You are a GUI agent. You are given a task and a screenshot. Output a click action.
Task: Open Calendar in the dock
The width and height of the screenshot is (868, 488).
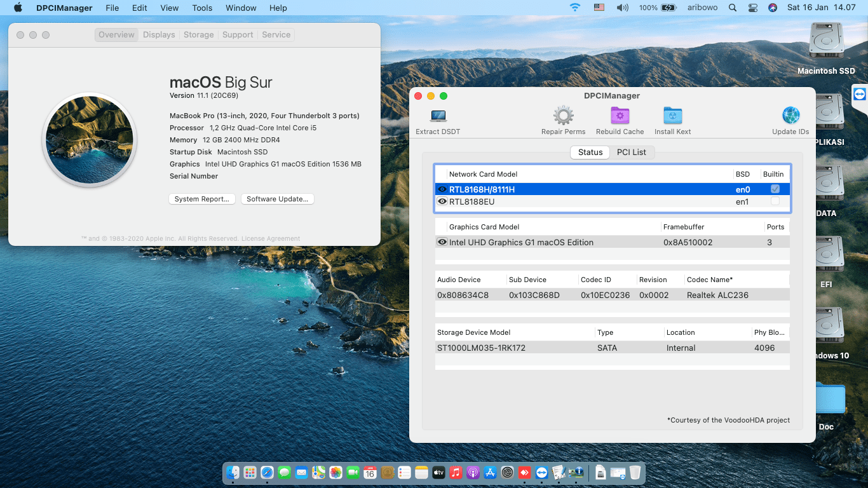pyautogui.click(x=370, y=473)
